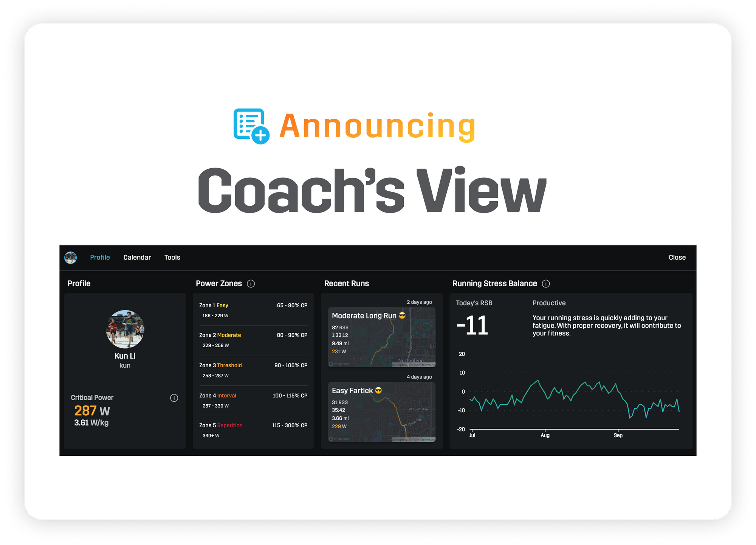
Task: Switch to the Calendar tab
Action: (x=136, y=257)
